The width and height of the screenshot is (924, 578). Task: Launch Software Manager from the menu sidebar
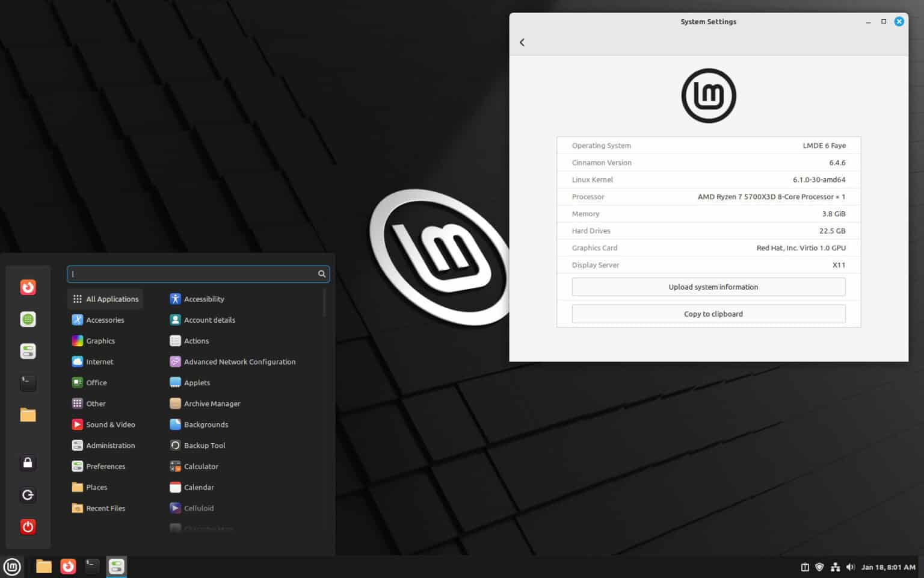tap(28, 351)
